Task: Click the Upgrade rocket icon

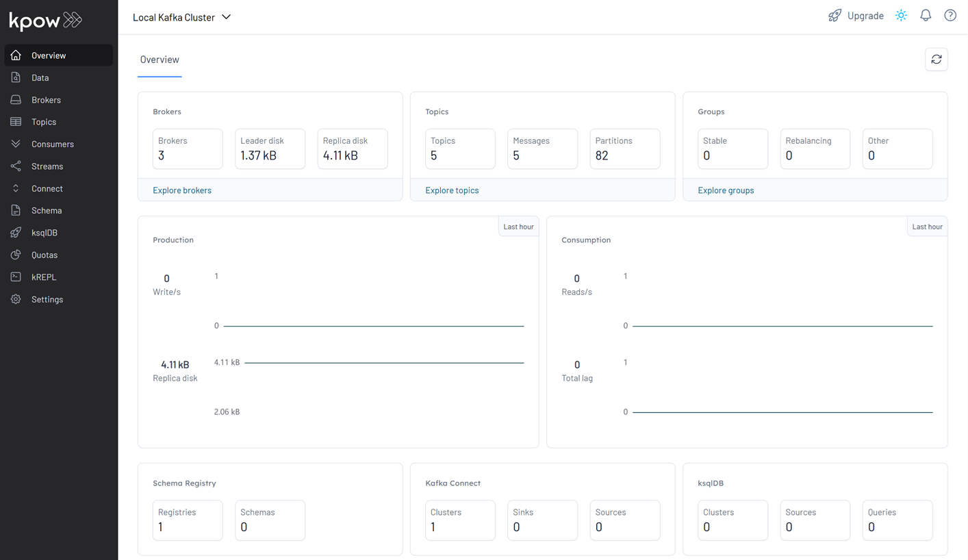Action: (835, 16)
